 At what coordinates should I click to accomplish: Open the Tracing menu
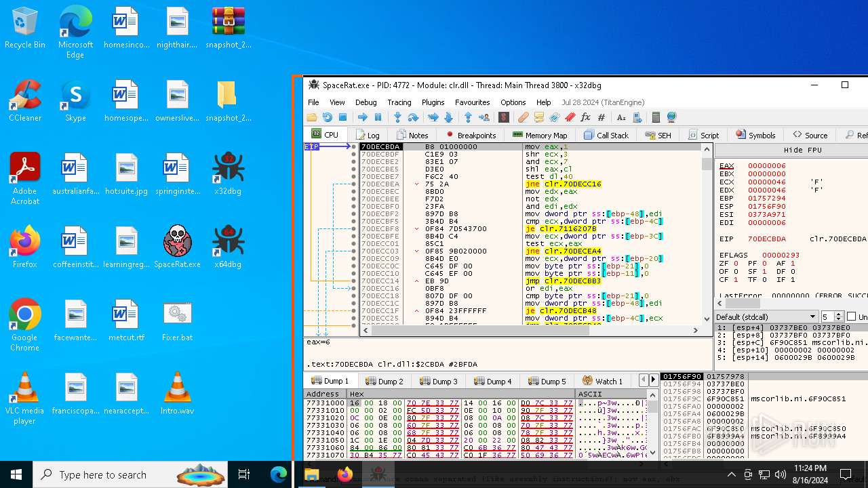pos(399,102)
